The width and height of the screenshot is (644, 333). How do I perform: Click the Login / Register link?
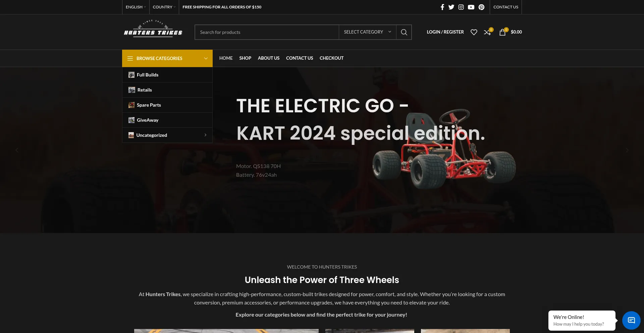point(445,32)
